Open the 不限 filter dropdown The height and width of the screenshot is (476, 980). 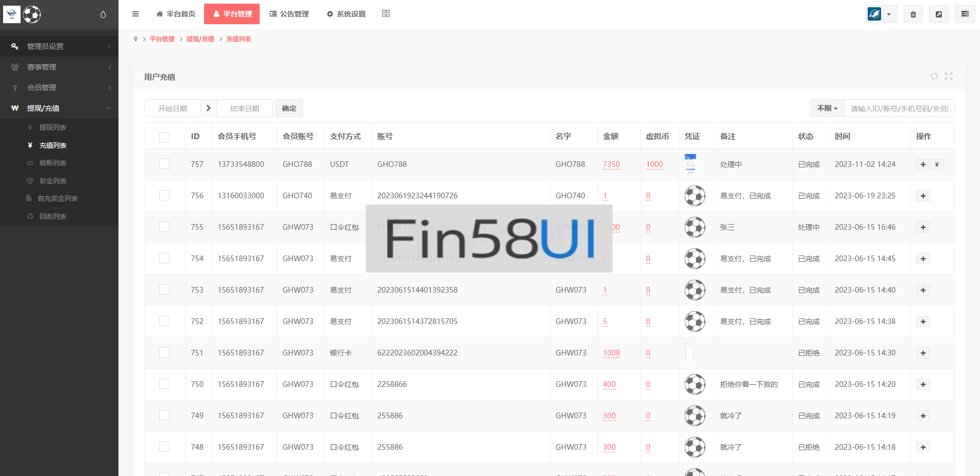[x=827, y=109]
